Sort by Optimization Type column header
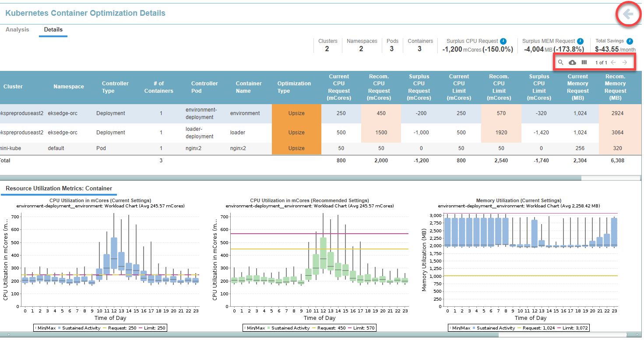Screen dimensions: 644x340 [x=294, y=87]
